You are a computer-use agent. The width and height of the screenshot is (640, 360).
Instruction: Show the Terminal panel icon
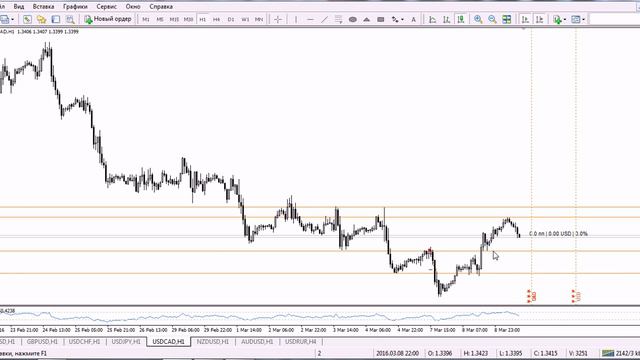click(x=56, y=19)
